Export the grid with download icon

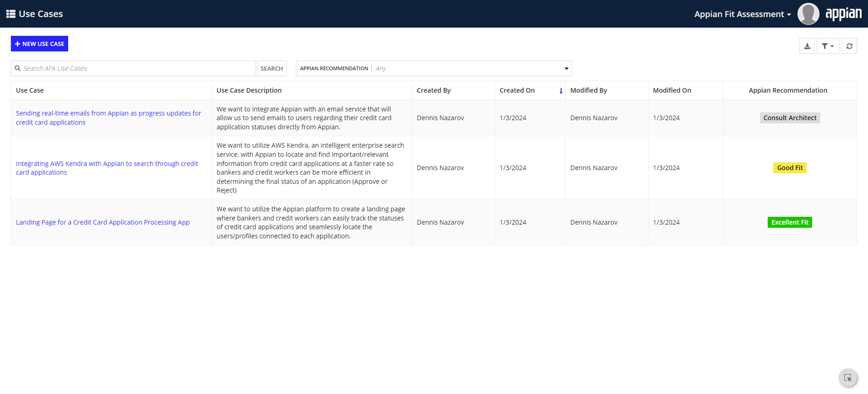tap(807, 46)
